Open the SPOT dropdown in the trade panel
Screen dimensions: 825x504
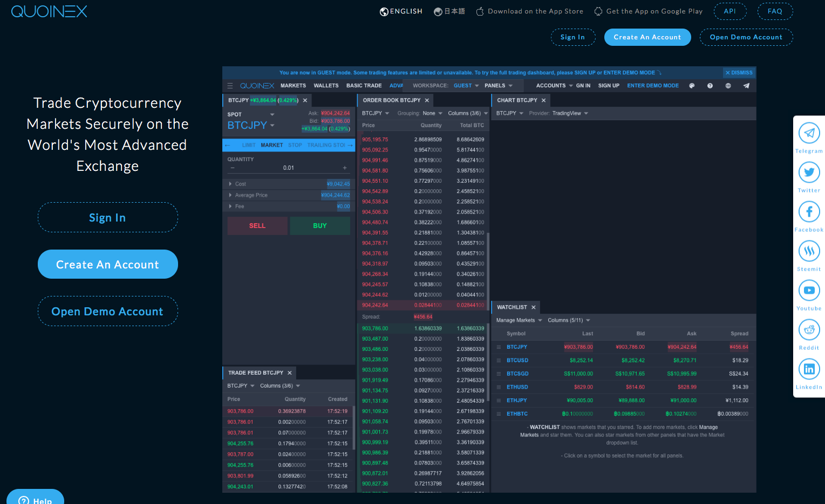pos(251,114)
